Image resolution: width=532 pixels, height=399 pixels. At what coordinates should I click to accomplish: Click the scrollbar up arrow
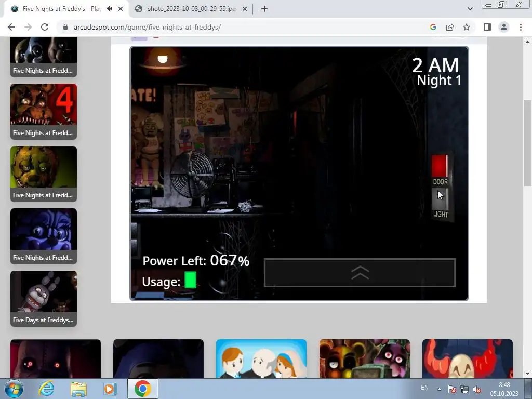coord(527,42)
